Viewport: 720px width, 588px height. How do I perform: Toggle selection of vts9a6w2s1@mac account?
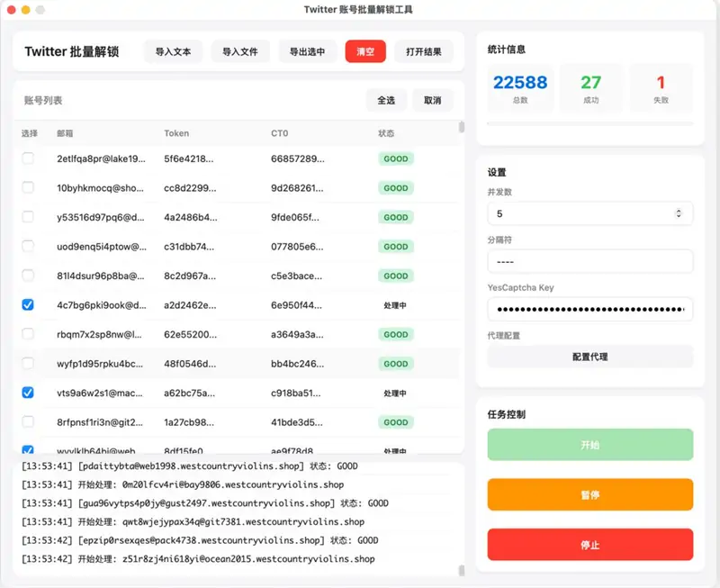(x=28, y=394)
